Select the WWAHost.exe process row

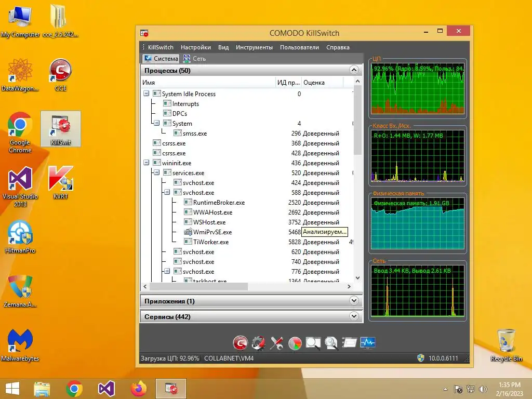[247, 212]
